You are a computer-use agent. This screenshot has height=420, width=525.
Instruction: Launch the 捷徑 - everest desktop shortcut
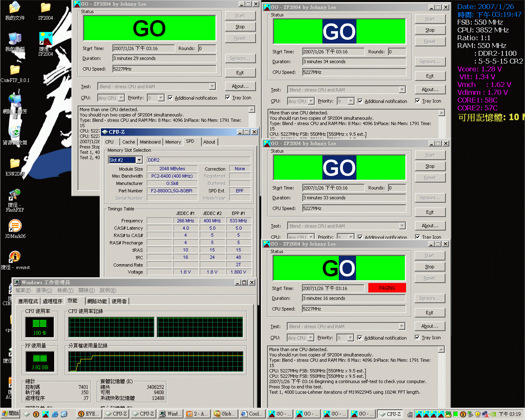pyautogui.click(x=15, y=260)
